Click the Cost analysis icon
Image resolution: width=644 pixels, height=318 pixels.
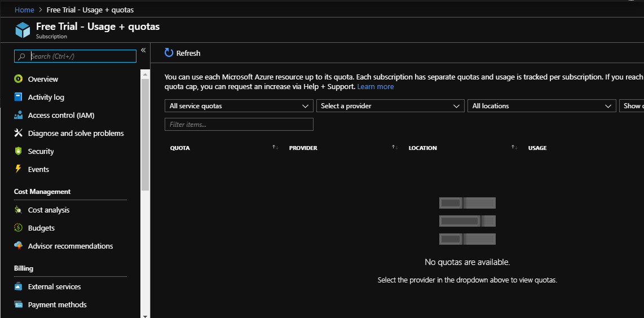18,210
